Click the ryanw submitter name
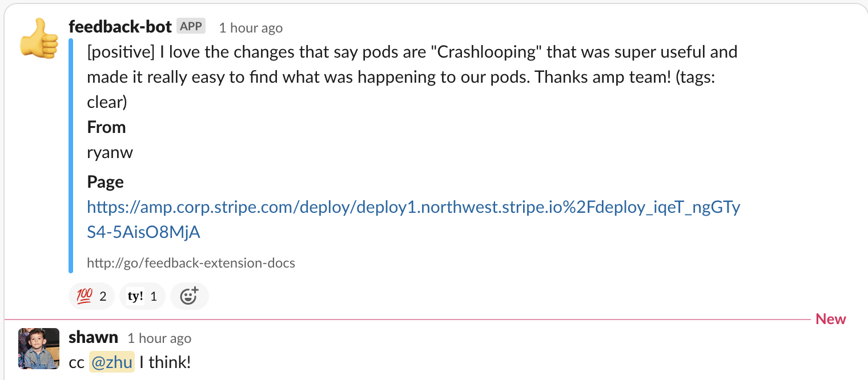This screenshot has height=380, width=868. [110, 153]
